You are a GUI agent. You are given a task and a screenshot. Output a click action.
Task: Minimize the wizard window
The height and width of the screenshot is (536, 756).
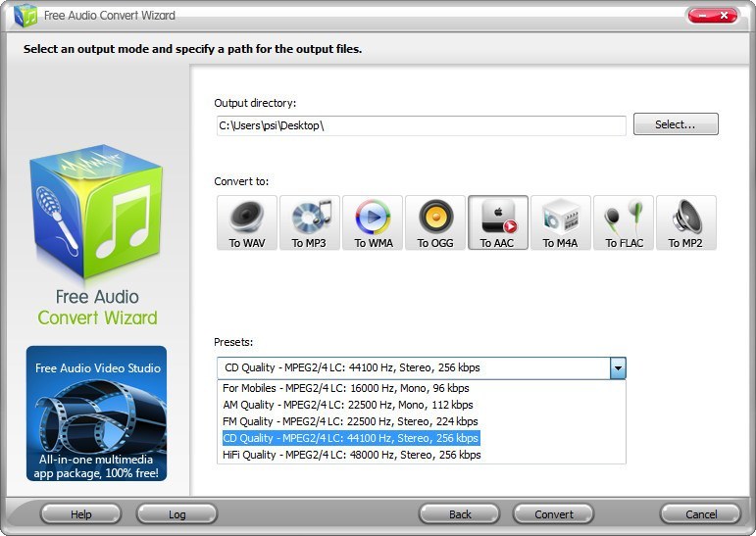[702, 16]
